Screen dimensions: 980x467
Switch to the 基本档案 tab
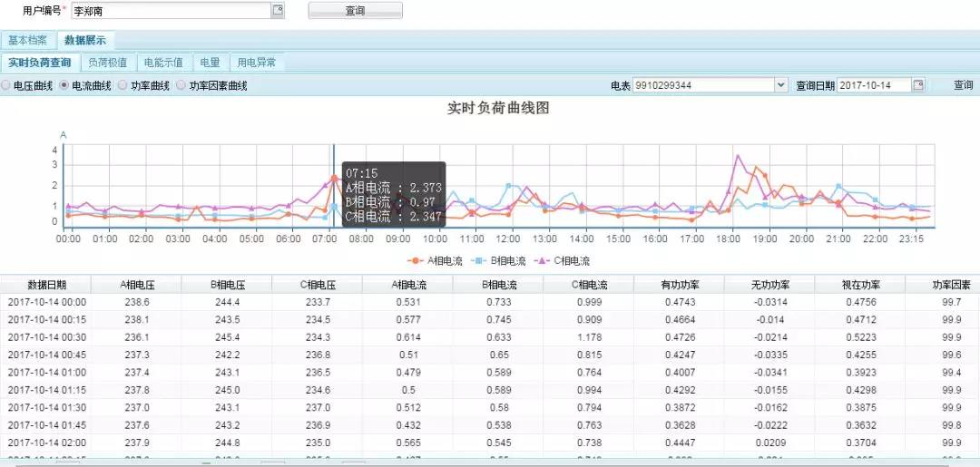coord(27,41)
